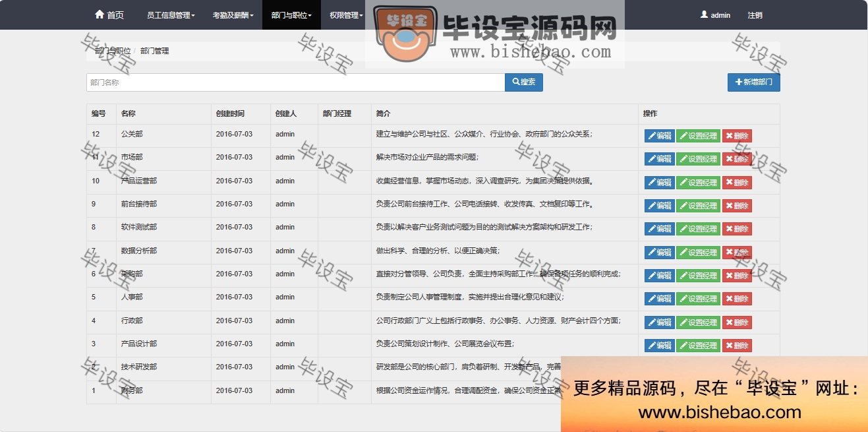Edit 产品设计部 department
The width and height of the screenshot is (868, 432).
pos(659,346)
